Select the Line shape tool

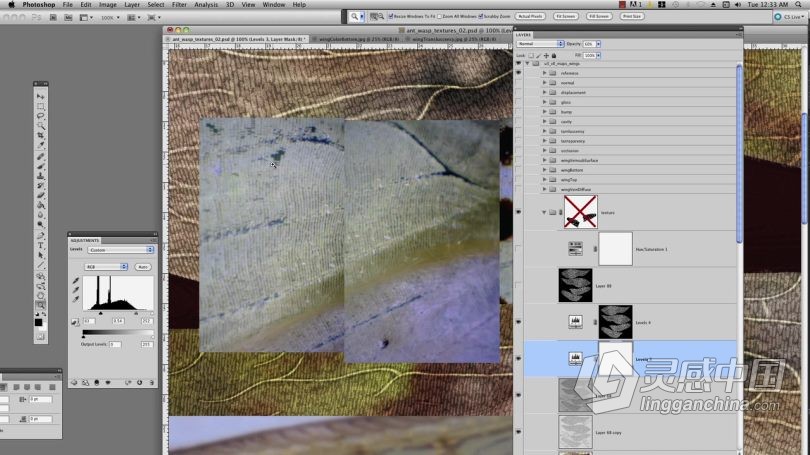pyautogui.click(x=40, y=265)
